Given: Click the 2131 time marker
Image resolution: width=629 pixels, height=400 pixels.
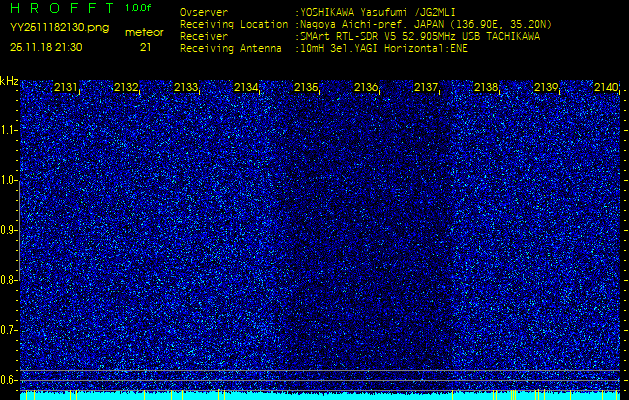Looking at the screenshot, I should [66, 87].
